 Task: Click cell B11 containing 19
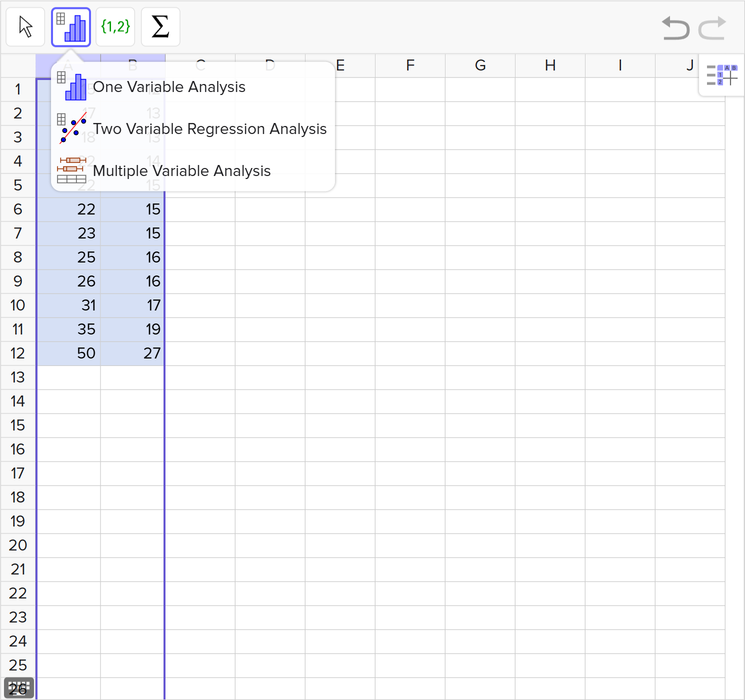[133, 329]
